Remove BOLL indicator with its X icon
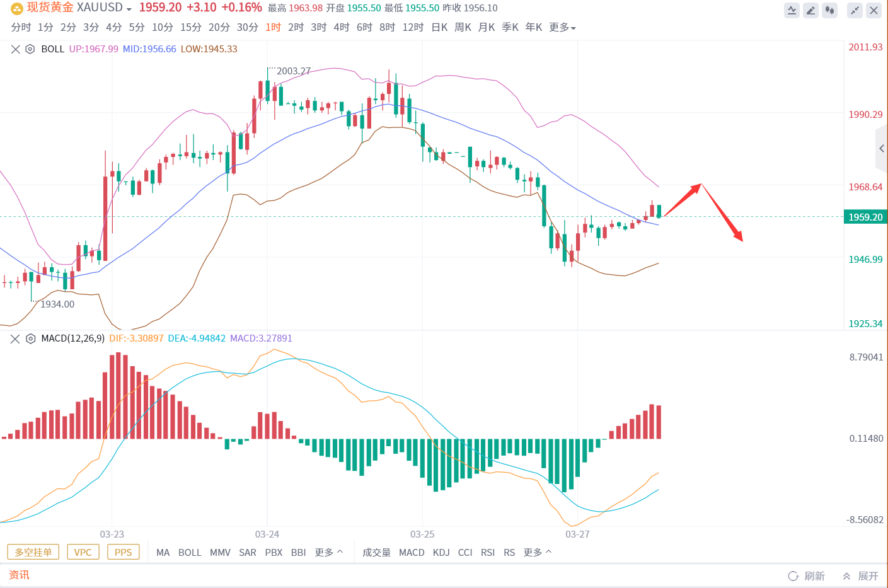The height and width of the screenshot is (588, 888). tap(16, 49)
